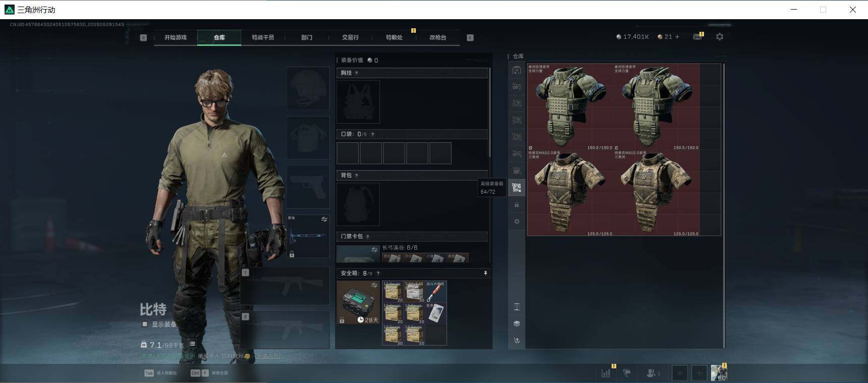
Task: Click the Tab 进入特勤处 shortcut button
Action: coord(161,373)
